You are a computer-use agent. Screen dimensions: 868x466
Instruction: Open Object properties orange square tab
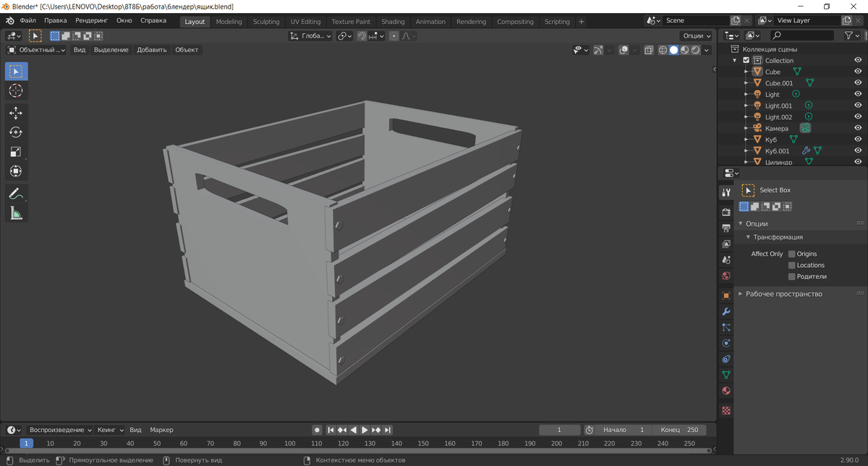726,295
